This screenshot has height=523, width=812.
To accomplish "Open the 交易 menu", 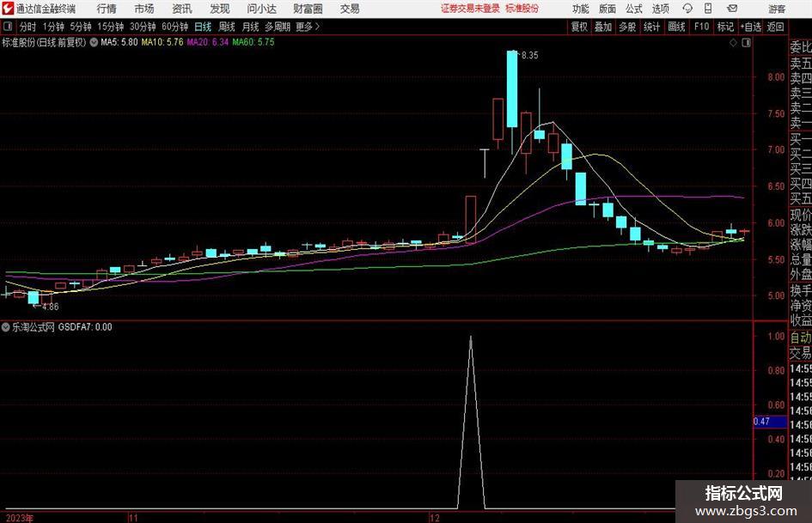I will tap(350, 9).
